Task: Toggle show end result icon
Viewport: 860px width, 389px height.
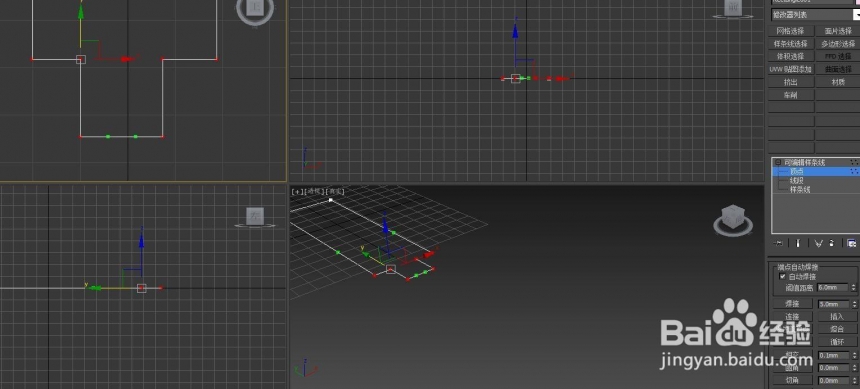Action: coord(797,243)
